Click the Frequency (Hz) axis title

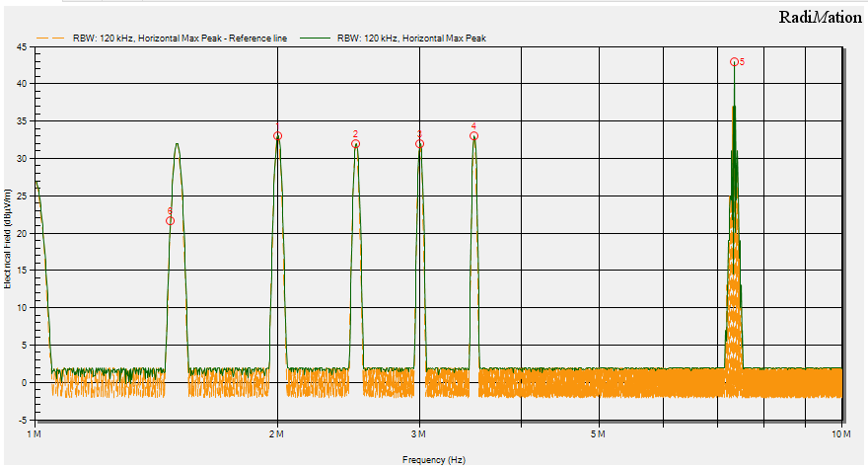434,460
